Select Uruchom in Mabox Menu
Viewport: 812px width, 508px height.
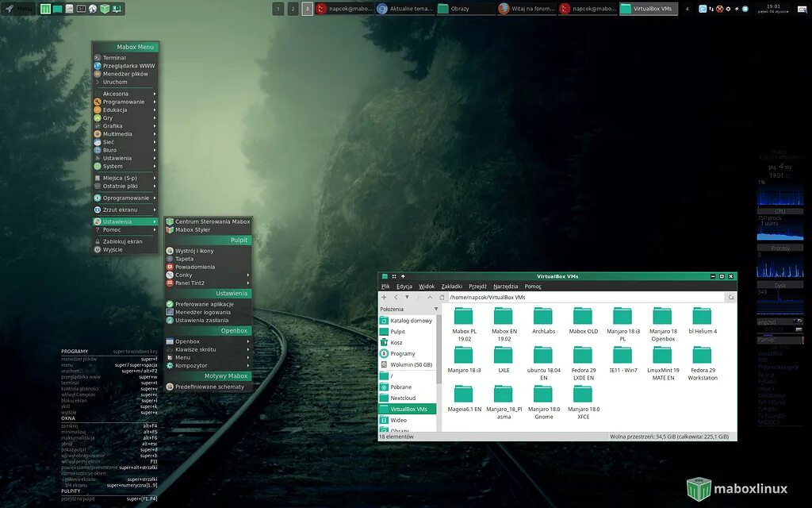pos(124,82)
